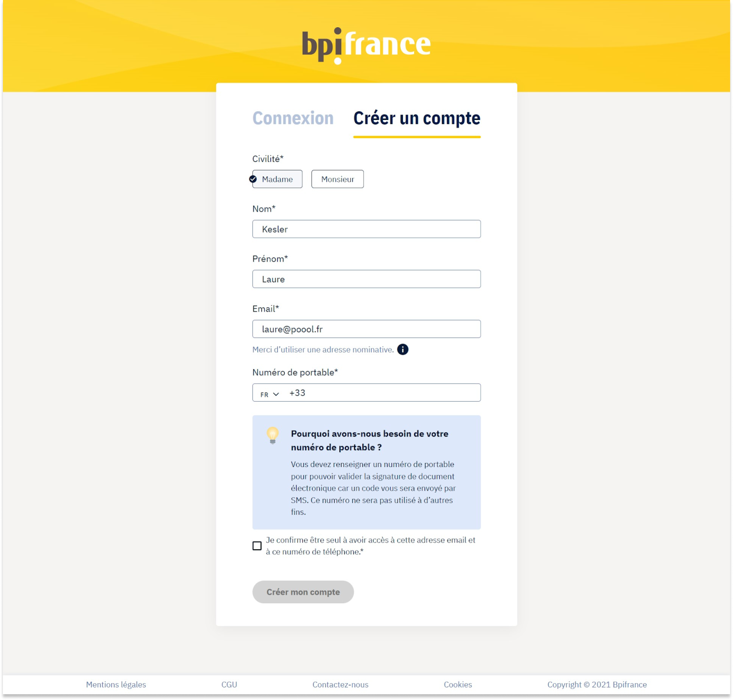The image size is (733, 700).
Task: Click the Bpifrance logo
Action: coord(366,45)
